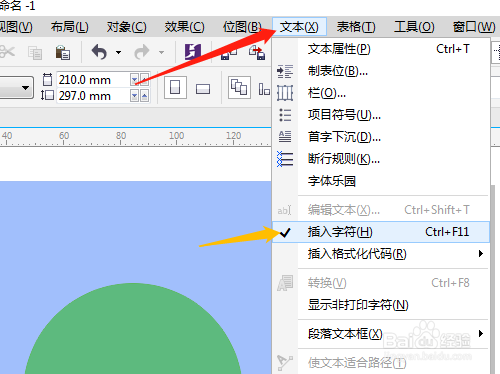Click the Import icon in toolbar
This screenshot has height=374, width=500.
click(229, 52)
